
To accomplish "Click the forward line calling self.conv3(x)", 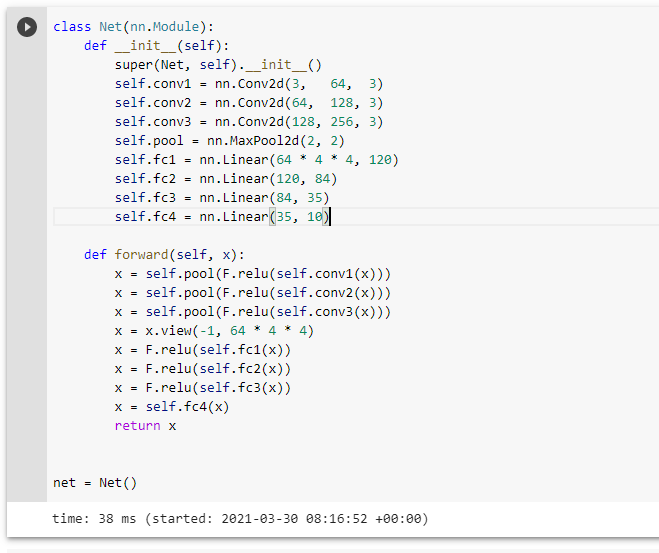I will 253,312.
